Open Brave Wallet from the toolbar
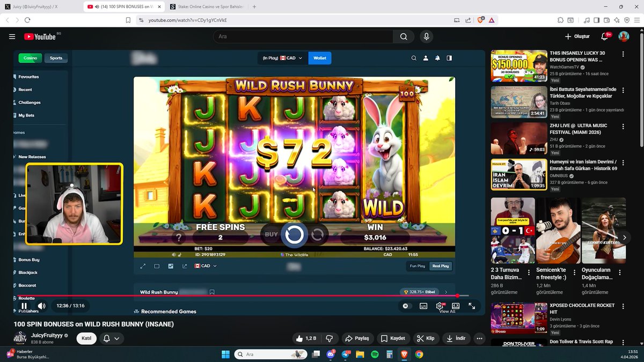 (x=607, y=20)
